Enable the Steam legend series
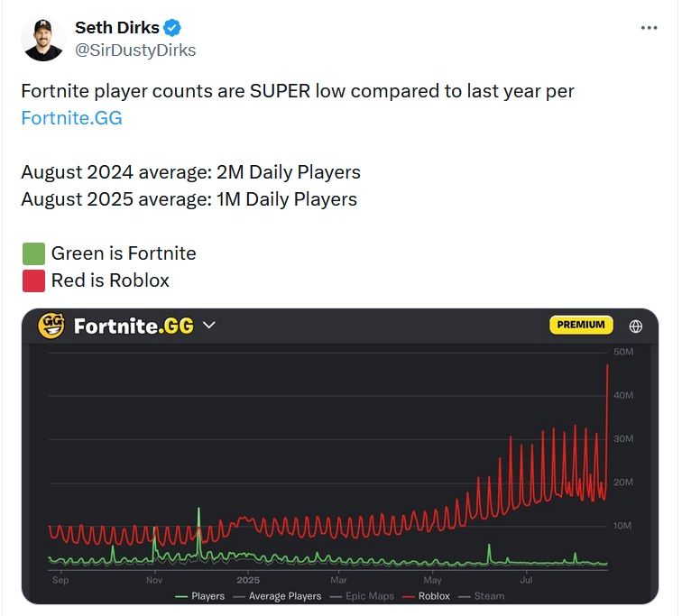The height and width of the screenshot is (616, 682). pos(482,596)
